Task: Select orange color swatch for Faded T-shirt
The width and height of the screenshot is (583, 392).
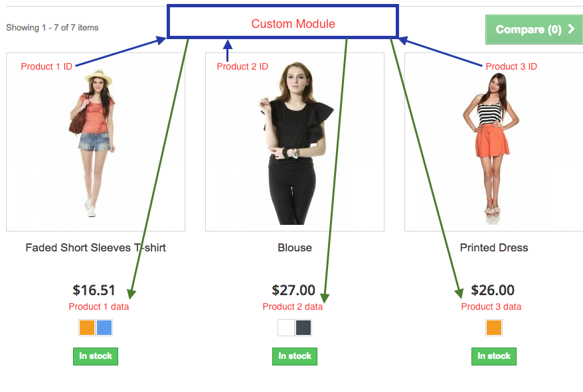Action: 87,328
